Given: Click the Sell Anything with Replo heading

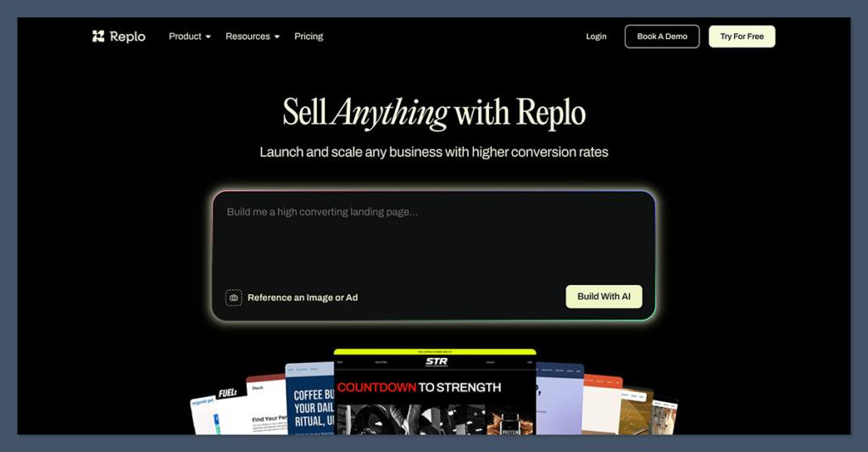Looking at the screenshot, I should click(434, 113).
